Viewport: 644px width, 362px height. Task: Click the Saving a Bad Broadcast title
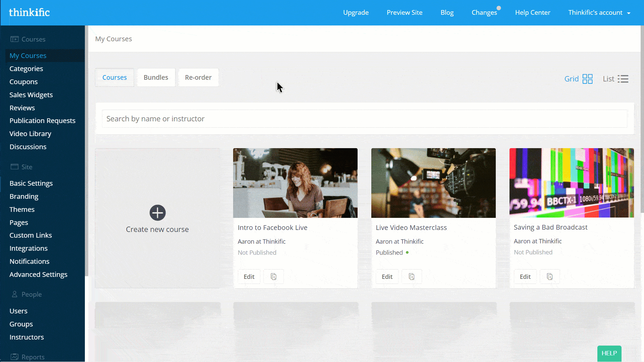[550, 227]
